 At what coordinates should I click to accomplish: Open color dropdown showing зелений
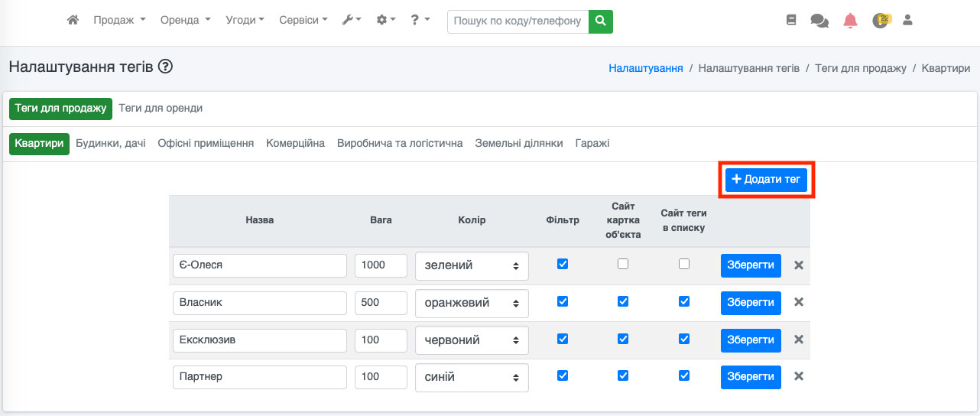472,265
